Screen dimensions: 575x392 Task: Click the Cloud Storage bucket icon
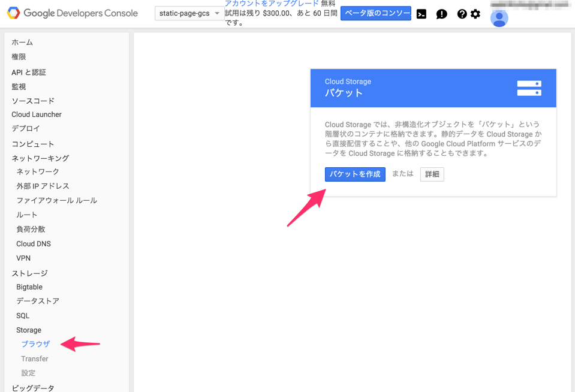(529, 88)
